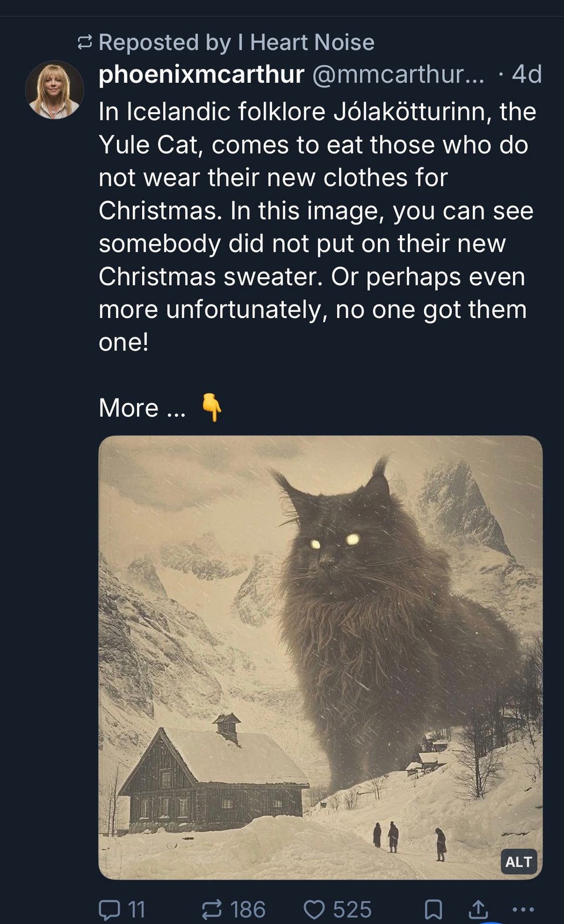This screenshot has height=924, width=564.
Task: Like the post with the heart icon
Action: click(314, 909)
